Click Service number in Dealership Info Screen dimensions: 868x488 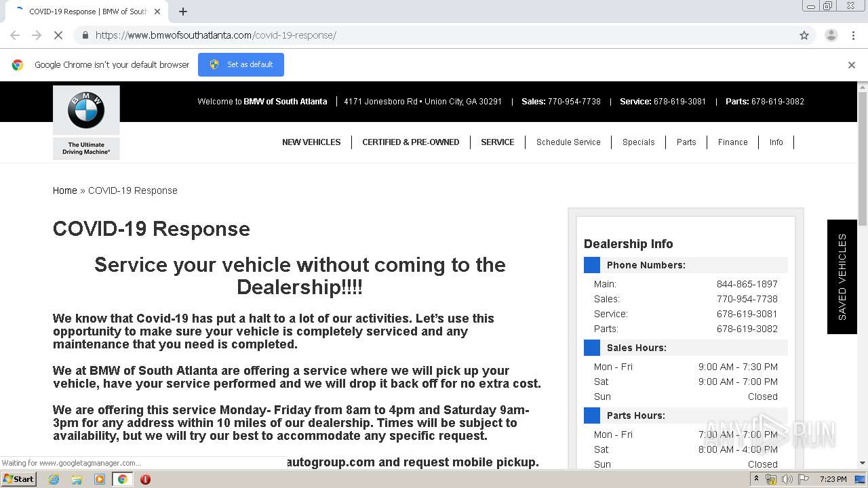(747, 314)
